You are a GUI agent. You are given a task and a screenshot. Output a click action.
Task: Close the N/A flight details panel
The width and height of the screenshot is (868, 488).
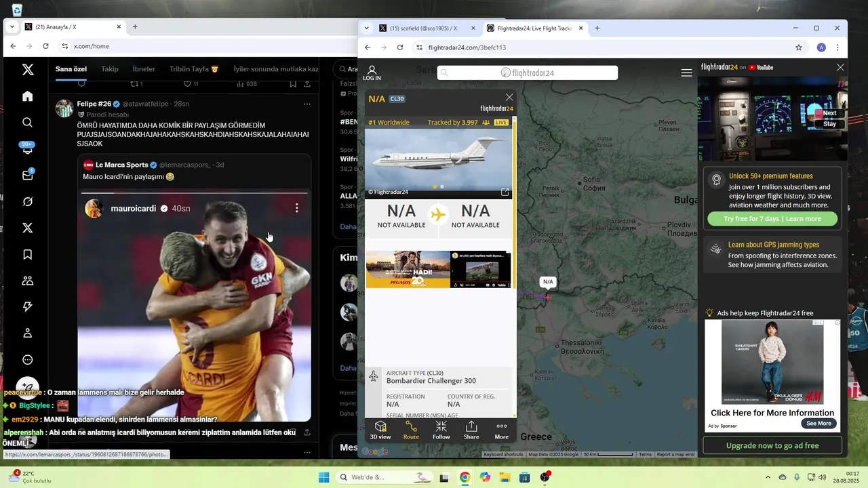point(509,97)
